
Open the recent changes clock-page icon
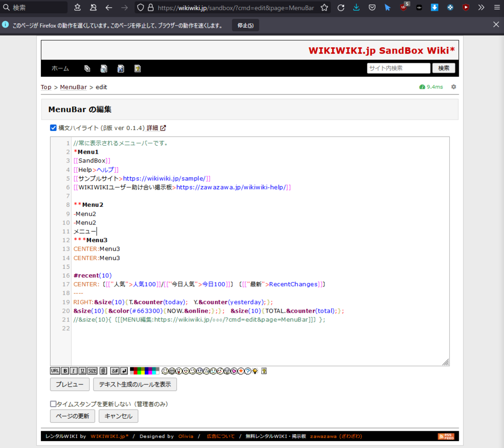[104, 68]
